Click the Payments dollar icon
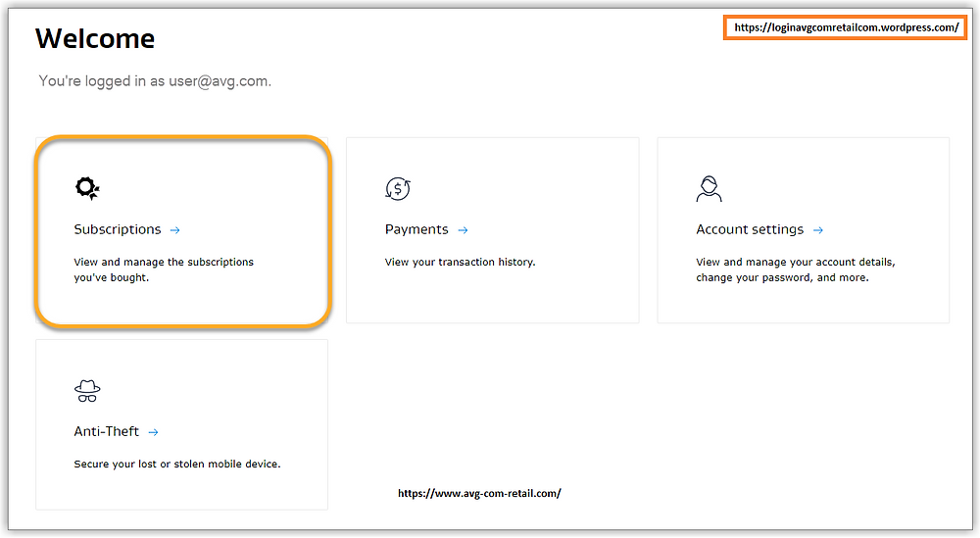Viewport: 980px width, 538px height. coord(398,189)
